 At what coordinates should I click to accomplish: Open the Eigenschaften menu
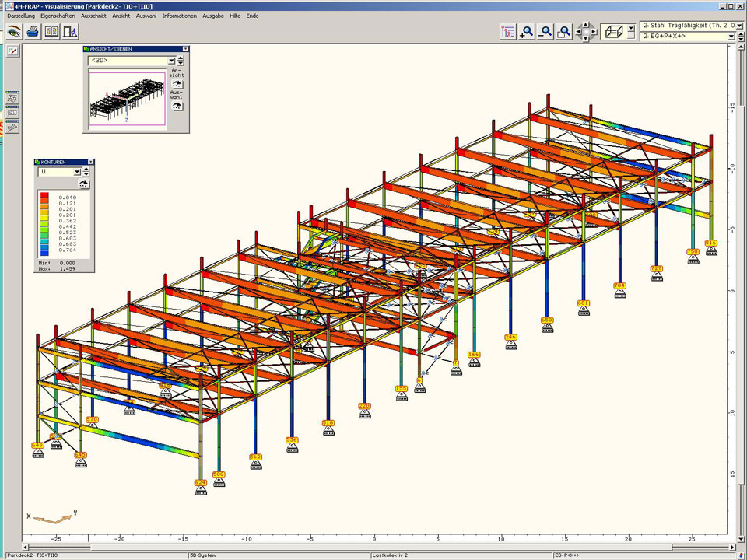click(x=58, y=16)
